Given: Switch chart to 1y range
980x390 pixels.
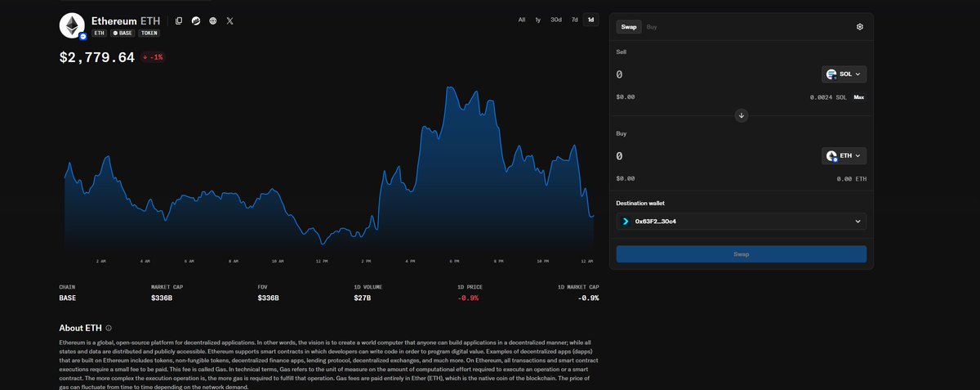Looking at the screenshot, I should click(x=537, y=19).
